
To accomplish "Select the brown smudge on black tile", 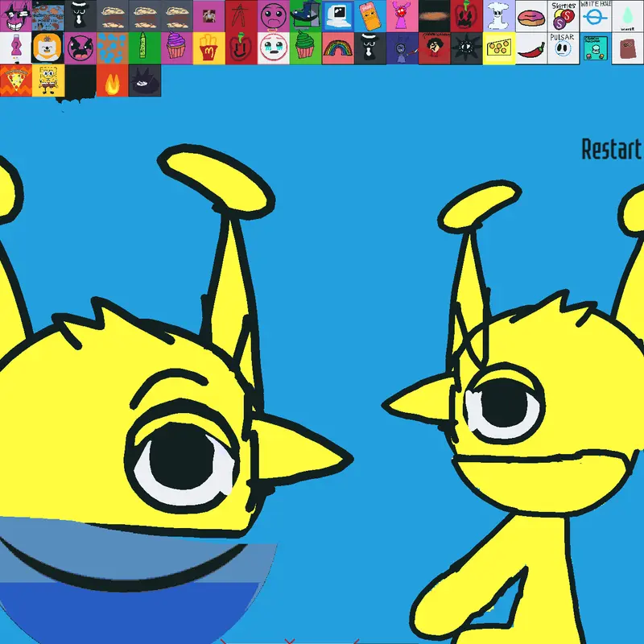I will click(435, 16).
